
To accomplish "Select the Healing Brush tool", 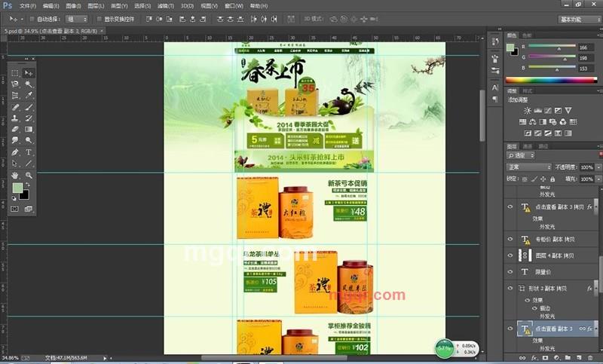I will click(15, 107).
